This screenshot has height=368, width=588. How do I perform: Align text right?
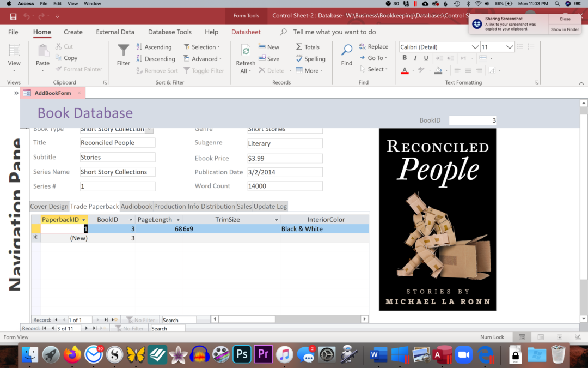pyautogui.click(x=479, y=70)
